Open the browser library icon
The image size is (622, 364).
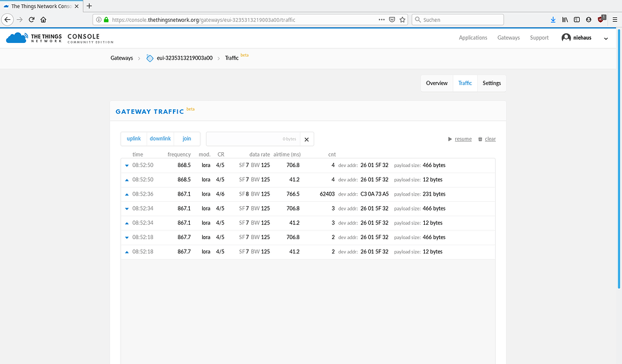point(565,19)
